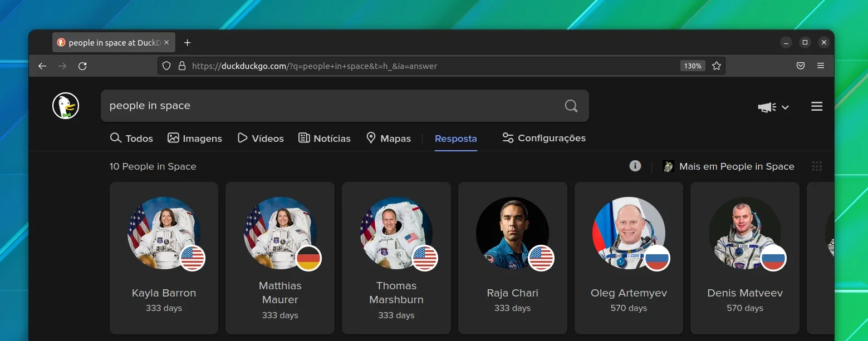Minimize the Firefox window
The image size is (868, 341).
click(786, 42)
